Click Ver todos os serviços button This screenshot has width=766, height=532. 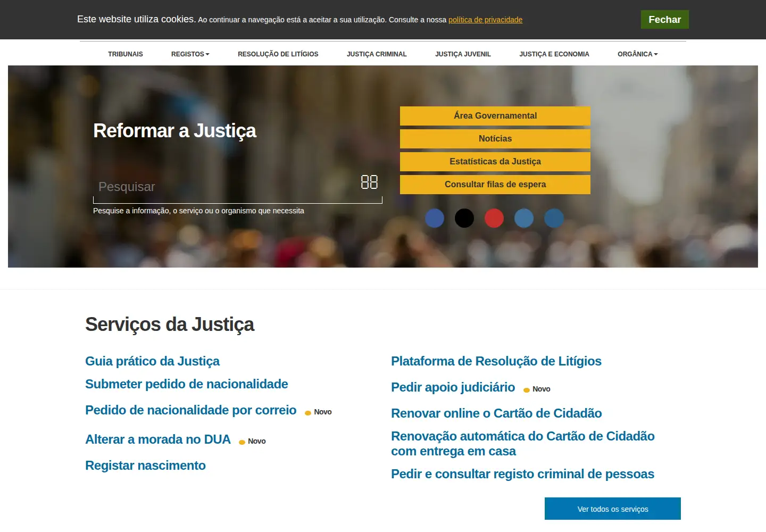click(613, 509)
